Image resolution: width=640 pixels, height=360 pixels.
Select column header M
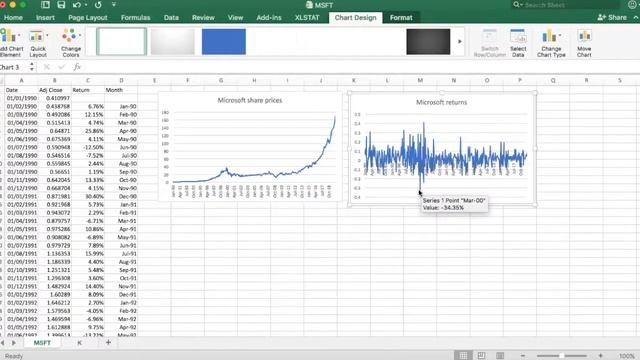pyautogui.click(x=420, y=80)
